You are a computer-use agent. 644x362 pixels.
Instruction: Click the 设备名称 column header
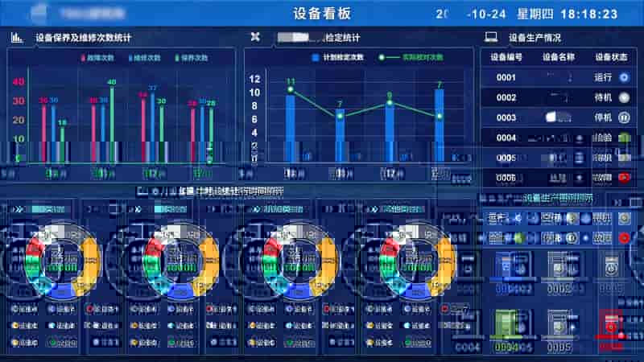[x=559, y=57]
